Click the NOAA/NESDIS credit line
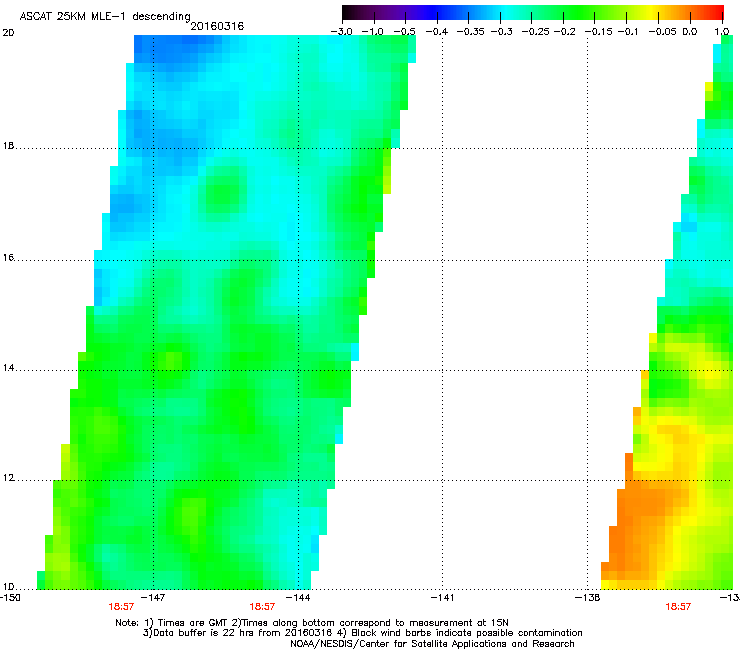The height and width of the screenshot is (650, 740). (432, 644)
